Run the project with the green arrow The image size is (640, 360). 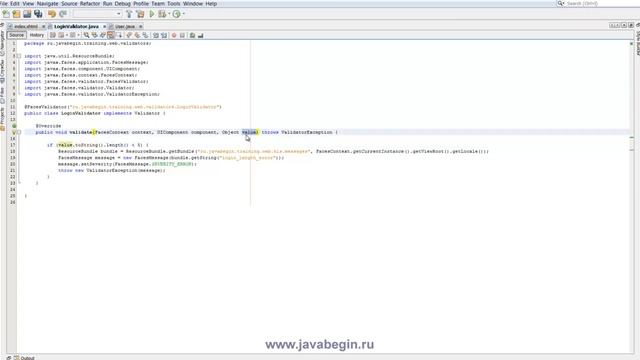pyautogui.click(x=152, y=14)
